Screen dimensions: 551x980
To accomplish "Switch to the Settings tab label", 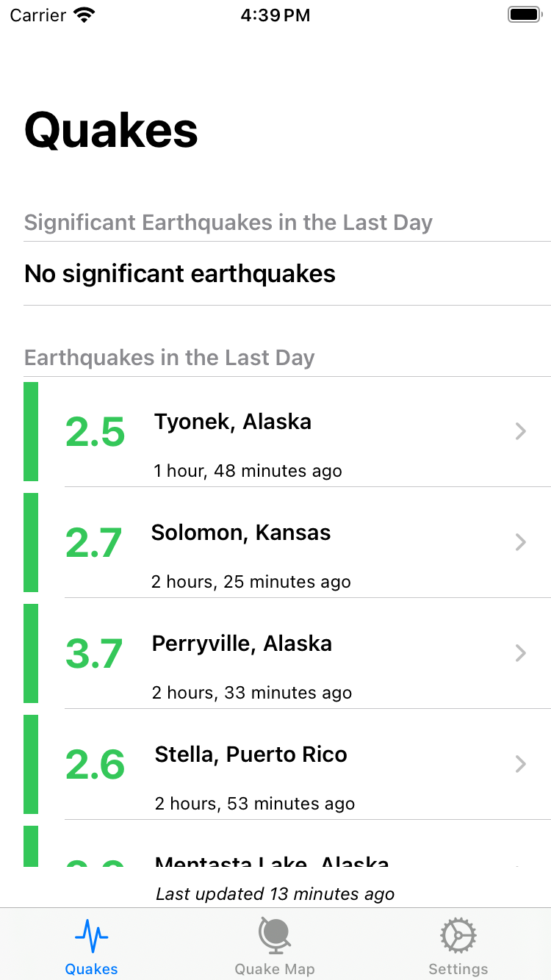I will [x=458, y=969].
